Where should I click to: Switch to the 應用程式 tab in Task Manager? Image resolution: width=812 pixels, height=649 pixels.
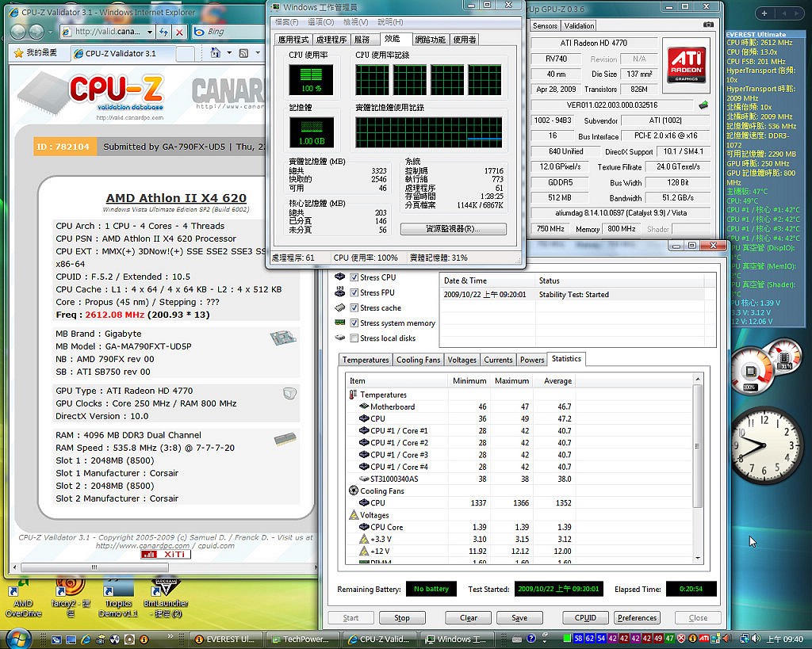[x=293, y=40]
